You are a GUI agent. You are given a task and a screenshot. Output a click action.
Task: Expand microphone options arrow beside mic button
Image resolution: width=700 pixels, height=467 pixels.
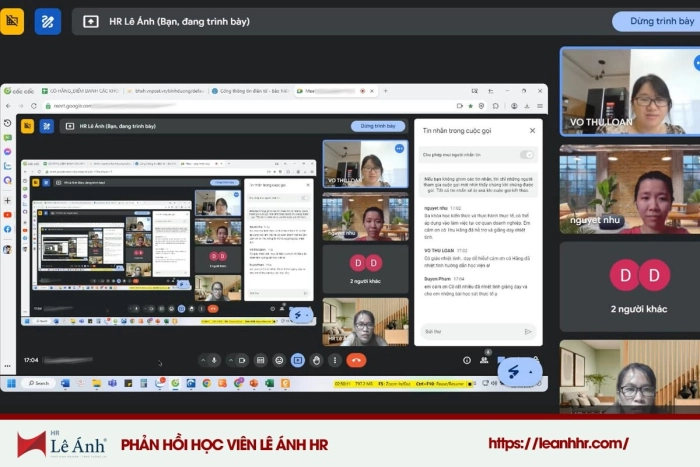[202, 360]
